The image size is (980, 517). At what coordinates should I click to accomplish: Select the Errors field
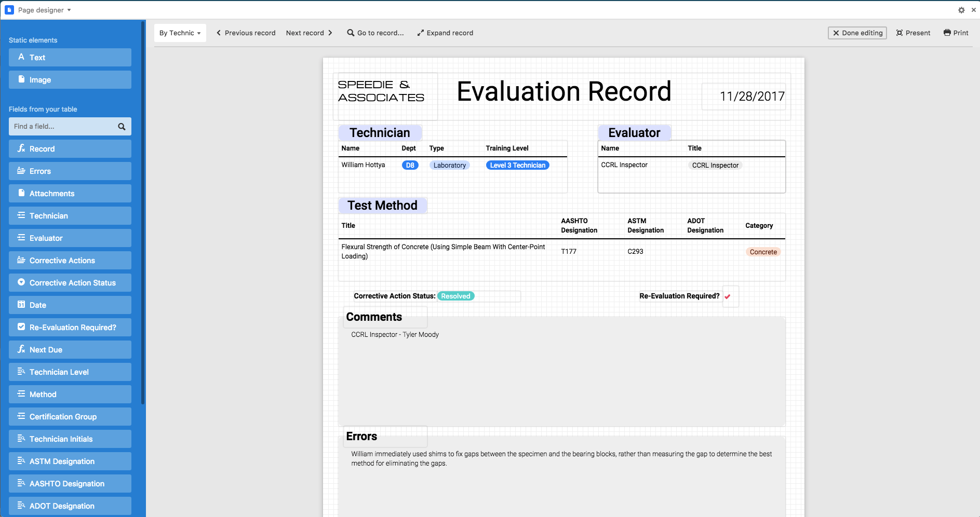click(70, 171)
